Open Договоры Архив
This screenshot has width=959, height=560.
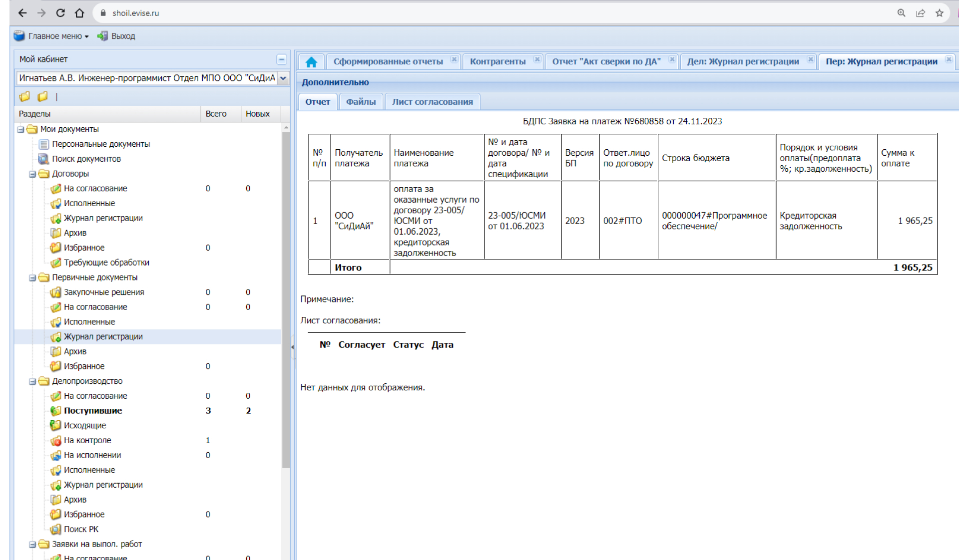pos(75,233)
